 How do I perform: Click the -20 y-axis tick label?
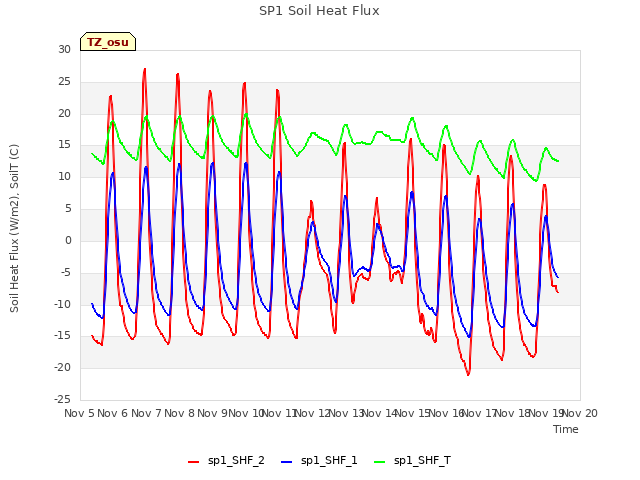[62, 367]
